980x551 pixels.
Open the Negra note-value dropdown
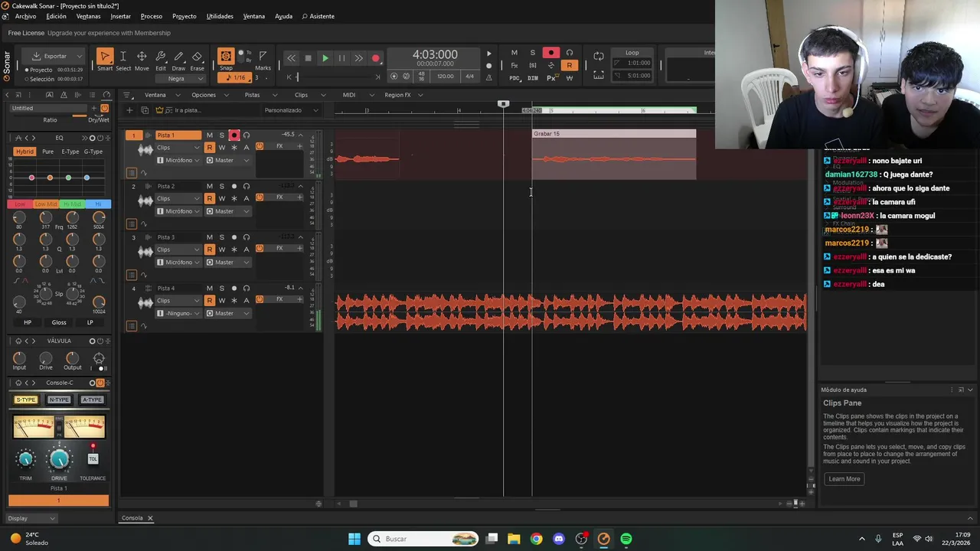[181, 78]
